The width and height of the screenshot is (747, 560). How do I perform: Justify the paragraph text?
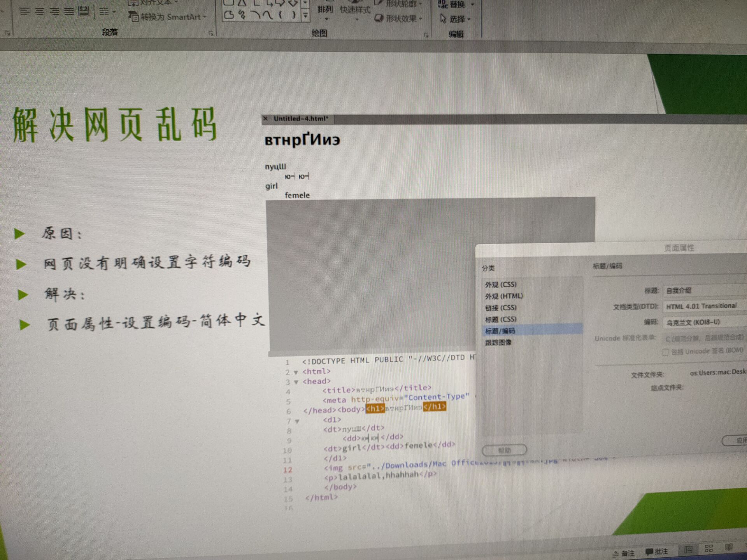tap(69, 12)
